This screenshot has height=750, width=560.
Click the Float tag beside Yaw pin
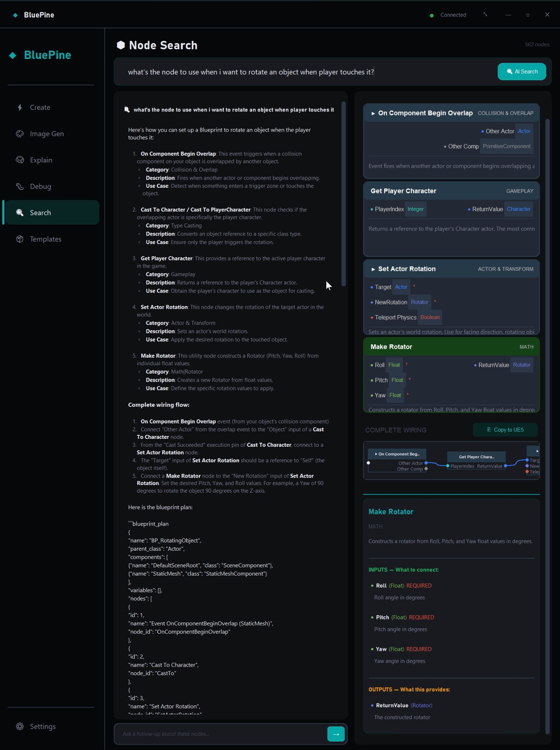(395, 395)
